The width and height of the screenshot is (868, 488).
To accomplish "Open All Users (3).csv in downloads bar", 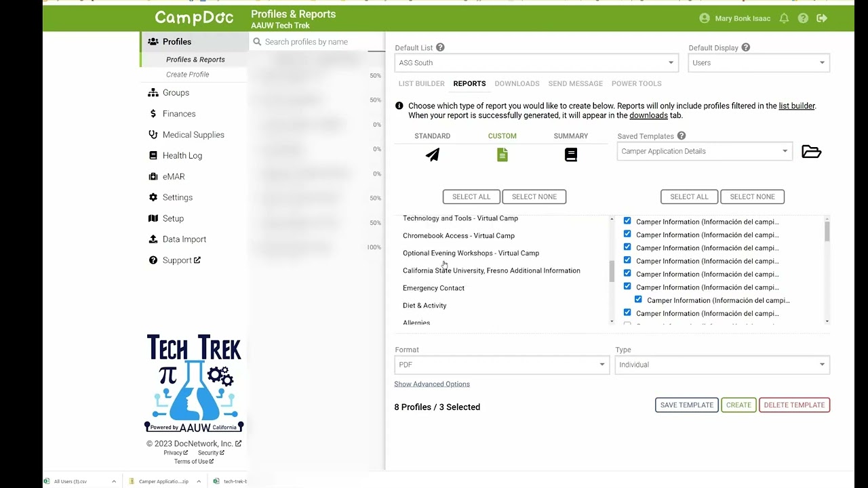I will 71,481.
